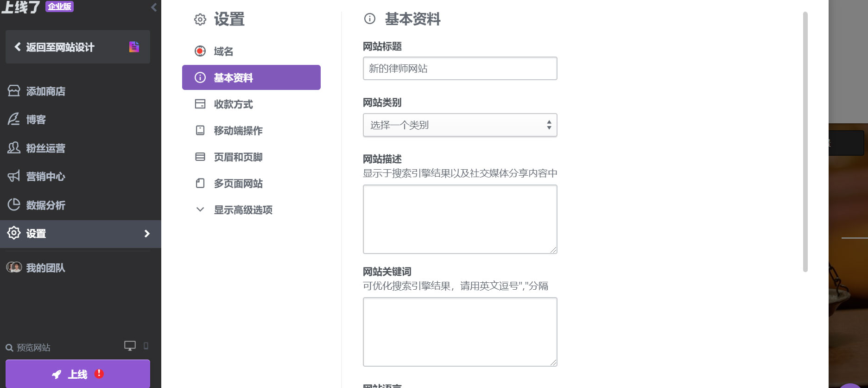Click the 上线 publish button
This screenshot has height=388, width=868.
coord(78,374)
